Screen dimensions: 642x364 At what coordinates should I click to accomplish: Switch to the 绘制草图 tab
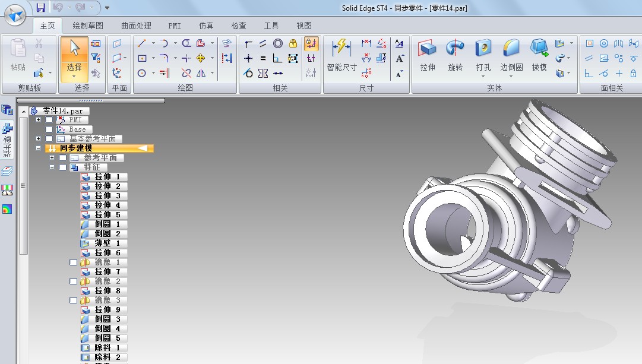[88, 26]
